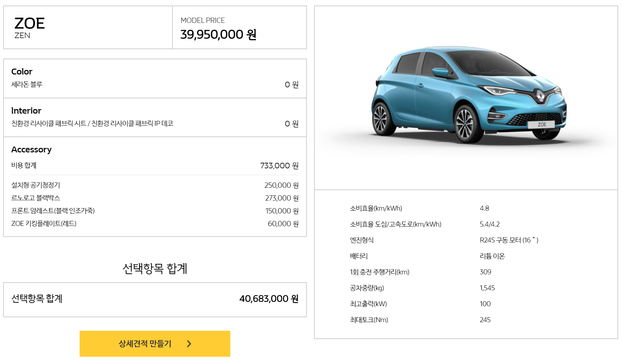622x364 pixels.
Task: Select the ZOE model title
Action: [30, 24]
